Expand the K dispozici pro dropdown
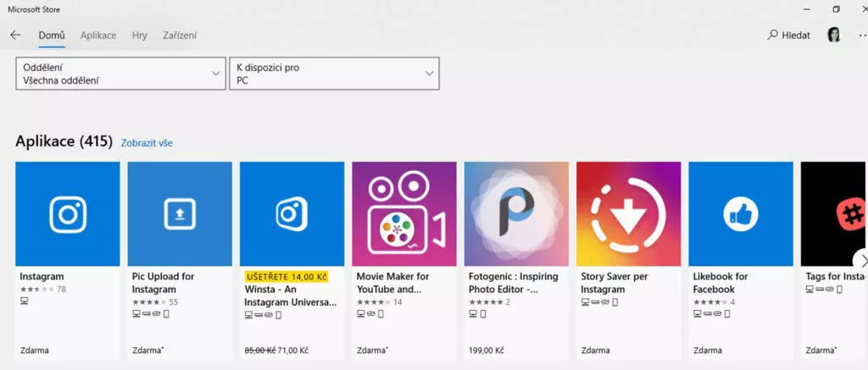This screenshot has width=868, height=370. pos(334,73)
